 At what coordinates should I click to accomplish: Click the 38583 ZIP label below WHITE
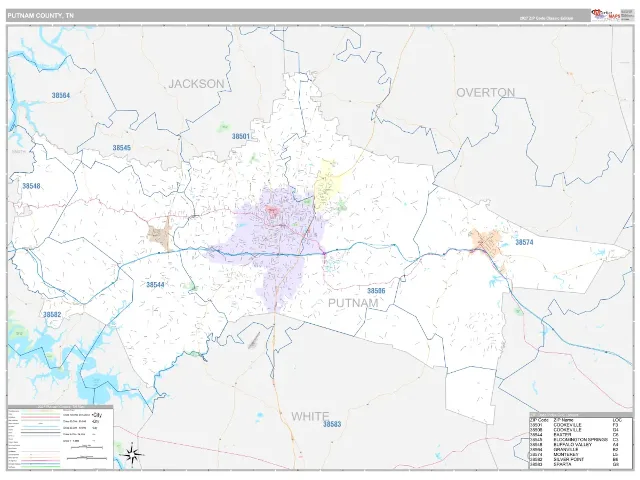point(332,424)
